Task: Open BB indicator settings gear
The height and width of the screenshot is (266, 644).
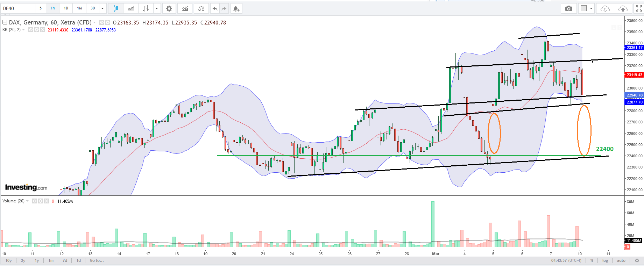Action: point(36,30)
